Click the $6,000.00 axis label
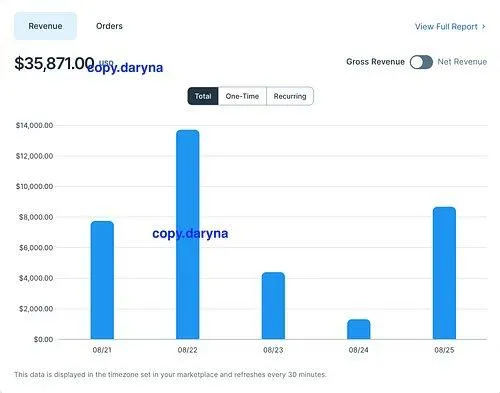Image resolution: width=500 pixels, height=393 pixels. (x=36, y=248)
